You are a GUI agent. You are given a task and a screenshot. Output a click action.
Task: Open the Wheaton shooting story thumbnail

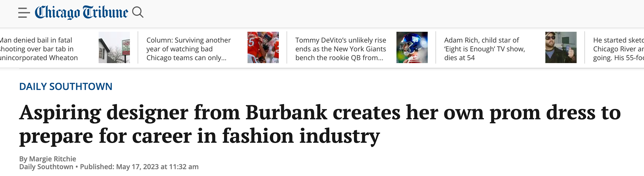114,47
